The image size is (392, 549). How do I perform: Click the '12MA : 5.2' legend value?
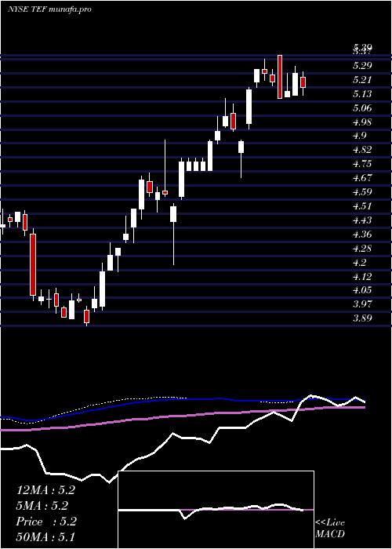point(45,490)
